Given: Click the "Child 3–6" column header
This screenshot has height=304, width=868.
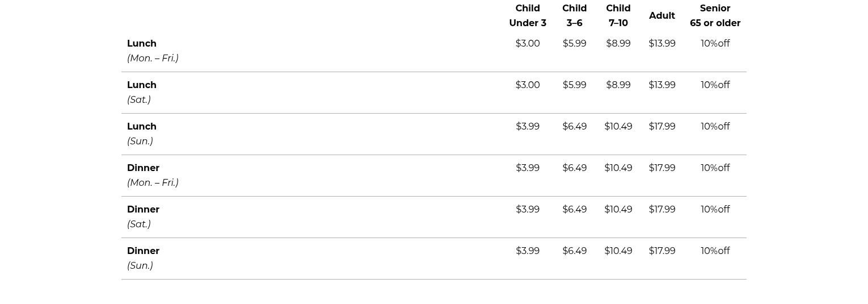Looking at the screenshot, I should point(574,16).
